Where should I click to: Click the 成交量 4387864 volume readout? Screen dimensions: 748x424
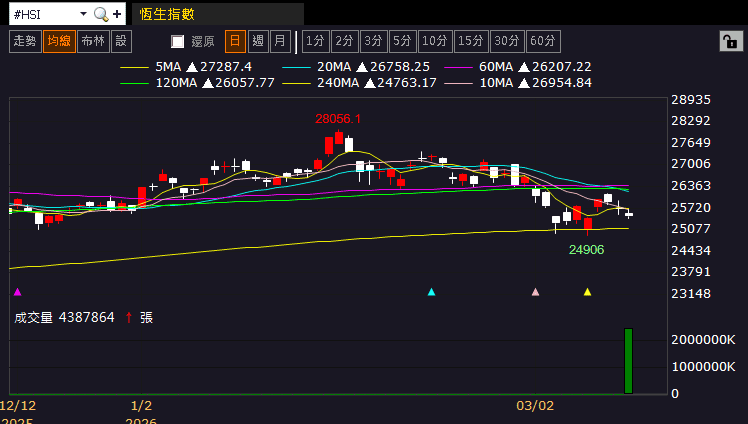(64, 318)
